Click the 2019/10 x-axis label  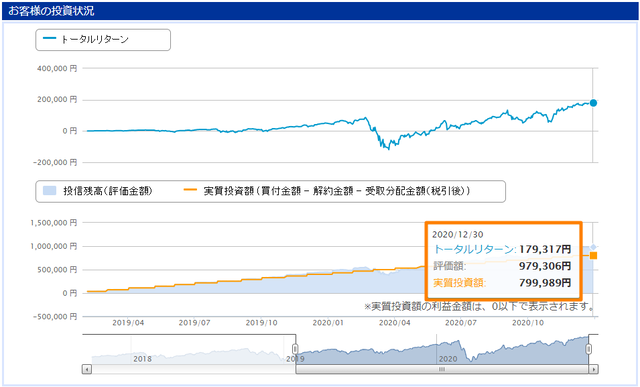pyautogui.click(x=262, y=323)
